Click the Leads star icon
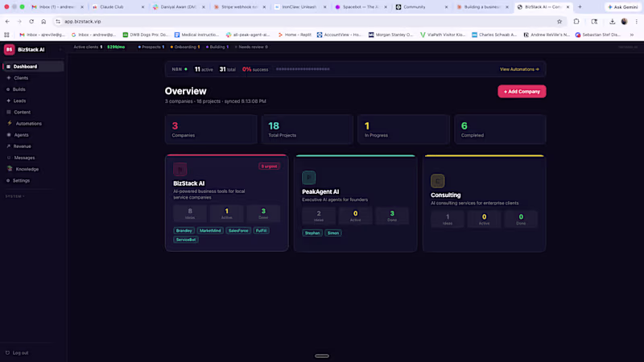644x362 pixels. coord(8,101)
